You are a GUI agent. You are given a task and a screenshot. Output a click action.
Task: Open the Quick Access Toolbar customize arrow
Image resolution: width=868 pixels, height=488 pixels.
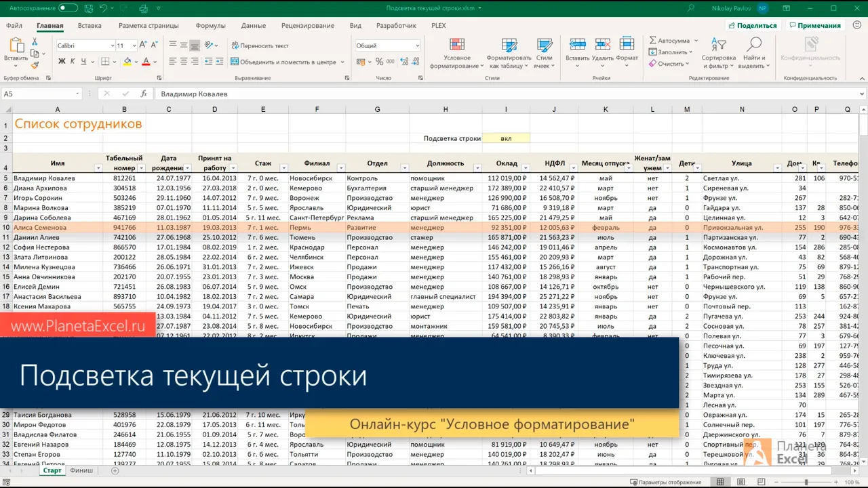tap(158, 8)
